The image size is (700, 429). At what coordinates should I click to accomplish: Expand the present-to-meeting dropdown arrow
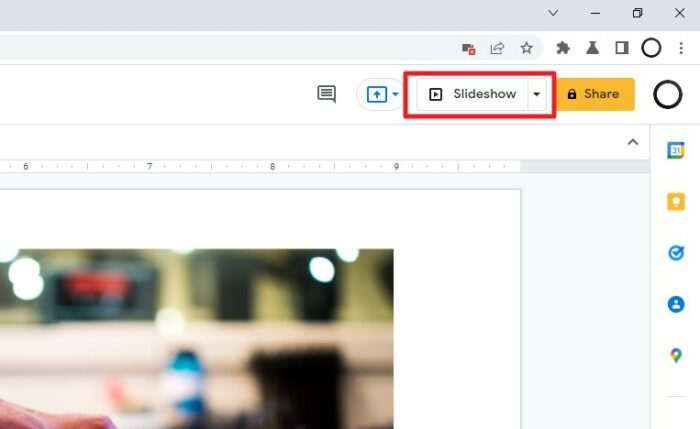395,94
